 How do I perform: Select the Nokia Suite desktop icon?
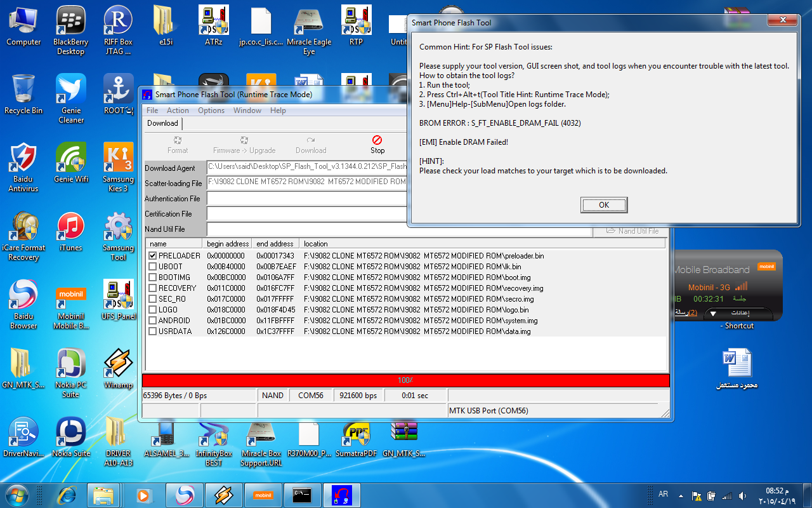coord(71,437)
